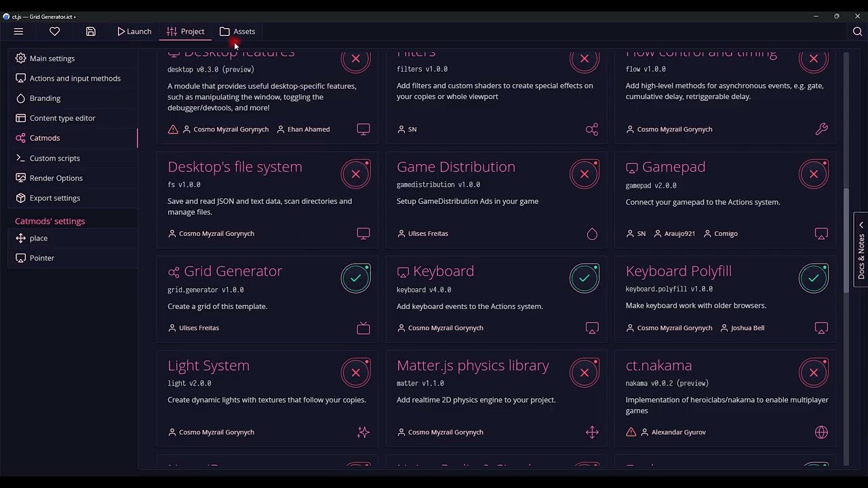Click author Ulises Freitas on Grid Generator

pos(193,328)
